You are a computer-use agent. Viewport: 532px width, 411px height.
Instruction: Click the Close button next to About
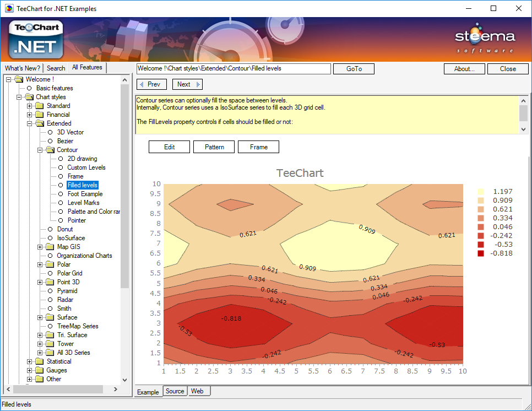508,69
